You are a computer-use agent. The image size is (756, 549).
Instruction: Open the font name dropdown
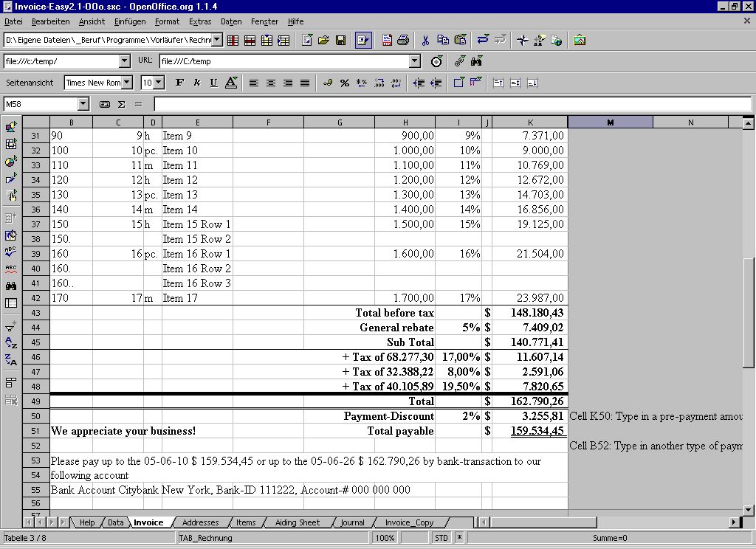[x=127, y=83]
